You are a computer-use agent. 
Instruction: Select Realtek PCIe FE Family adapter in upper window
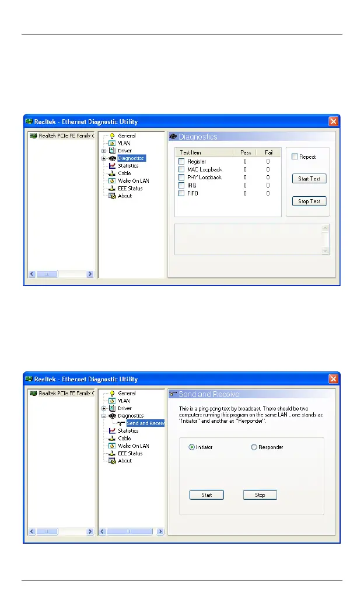click(x=62, y=135)
